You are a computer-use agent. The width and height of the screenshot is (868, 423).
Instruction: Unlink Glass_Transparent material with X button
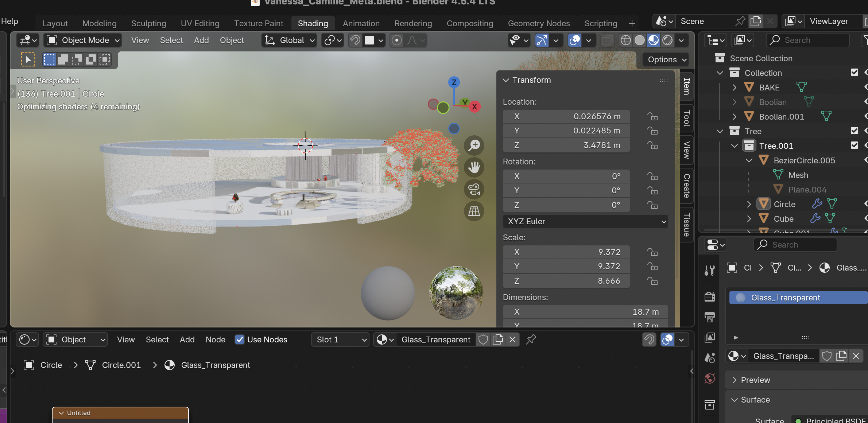click(x=512, y=339)
